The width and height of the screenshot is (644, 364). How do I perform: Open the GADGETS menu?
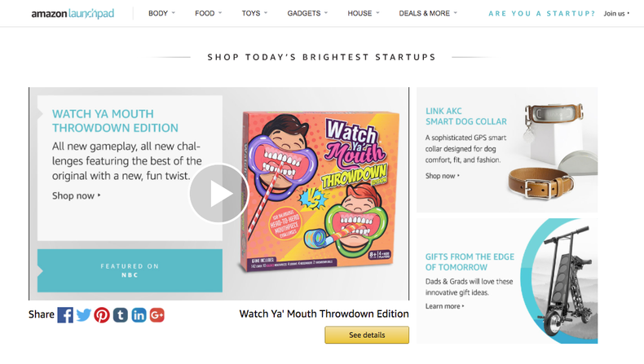coord(307,14)
